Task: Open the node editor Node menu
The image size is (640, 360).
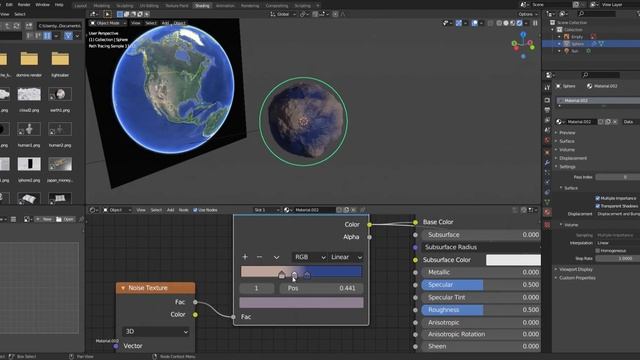Action: click(x=184, y=210)
